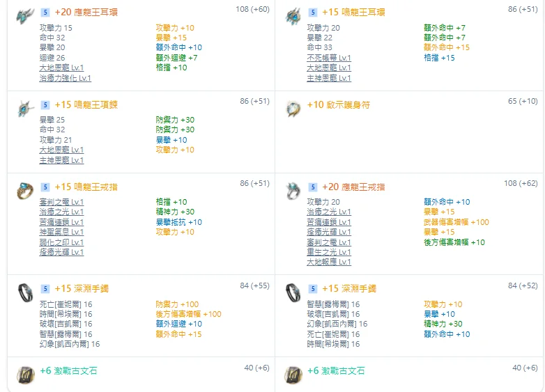545x392 pixels.
Task: Click the +15 鳴龍王項鍊 necklace icon
Action: [x=25, y=109]
